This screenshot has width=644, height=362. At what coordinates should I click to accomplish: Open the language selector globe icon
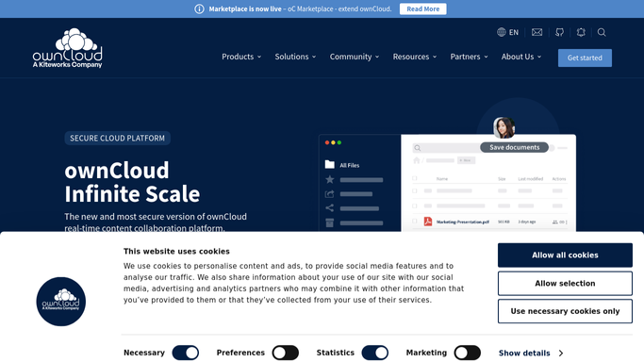[501, 32]
